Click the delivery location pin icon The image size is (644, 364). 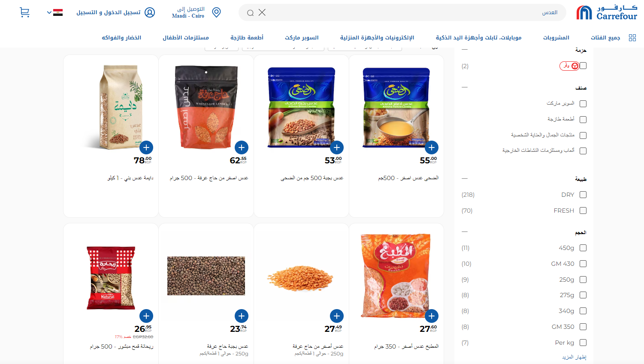coord(217,12)
